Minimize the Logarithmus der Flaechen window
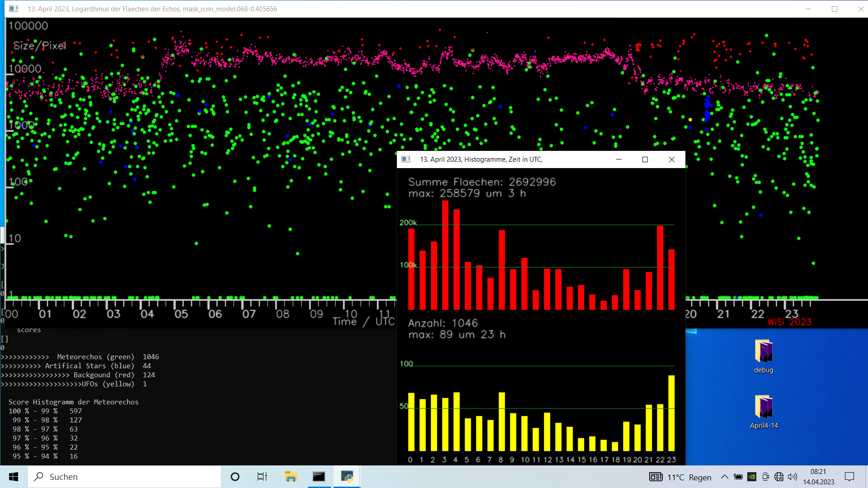This screenshot has width=868, height=488. tap(808, 9)
